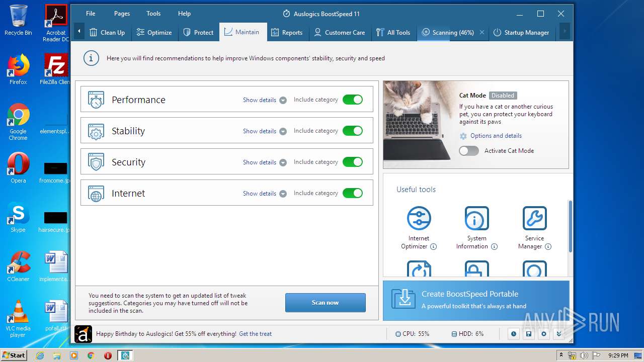Click the Useful tools panel scrollbar

(x=570, y=226)
